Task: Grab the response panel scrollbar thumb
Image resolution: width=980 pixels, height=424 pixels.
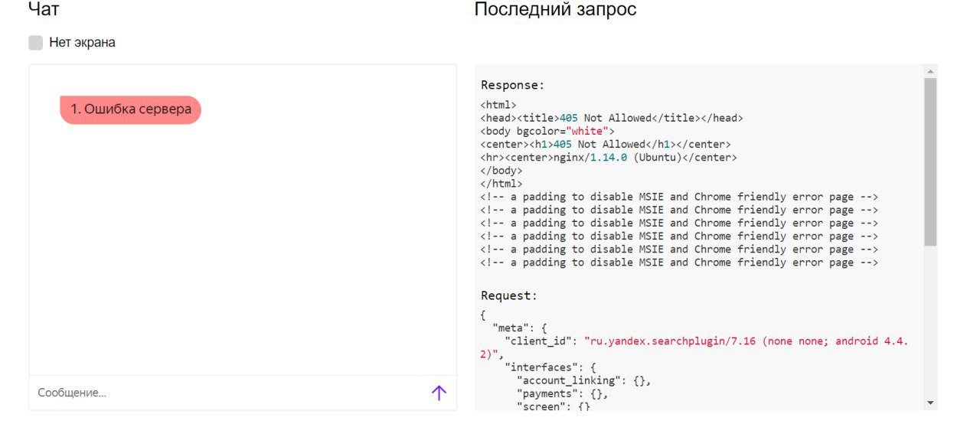Action: 930,161
